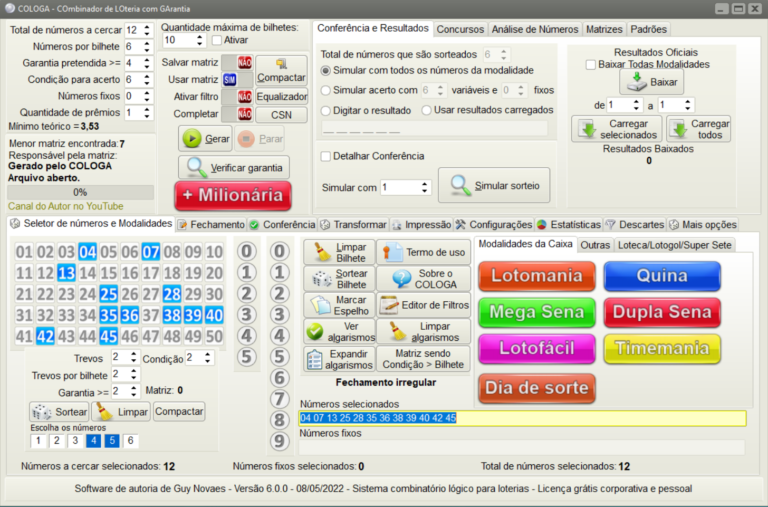Screen dimensions: 768x507
Task: Click Matriz sendo Condição > Bilhete button
Action: click(x=424, y=359)
